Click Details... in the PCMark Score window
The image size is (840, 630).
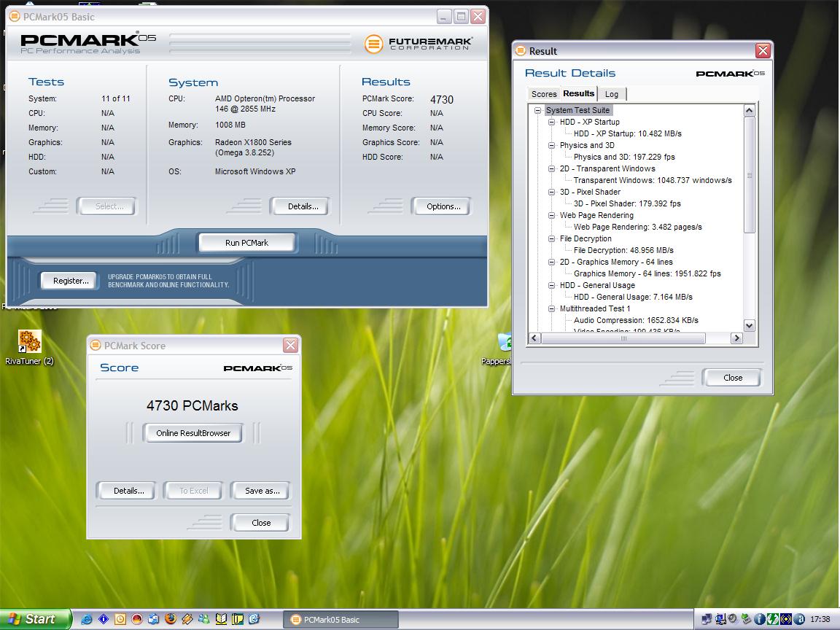point(128,491)
